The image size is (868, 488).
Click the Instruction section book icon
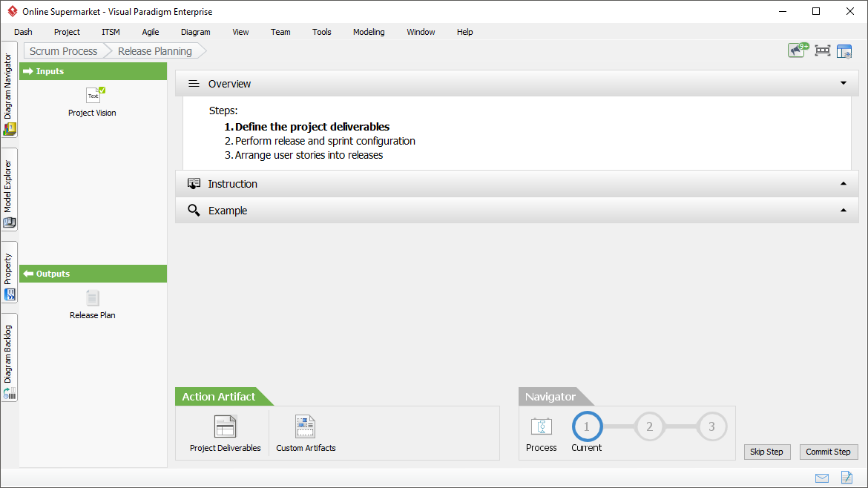(194, 184)
